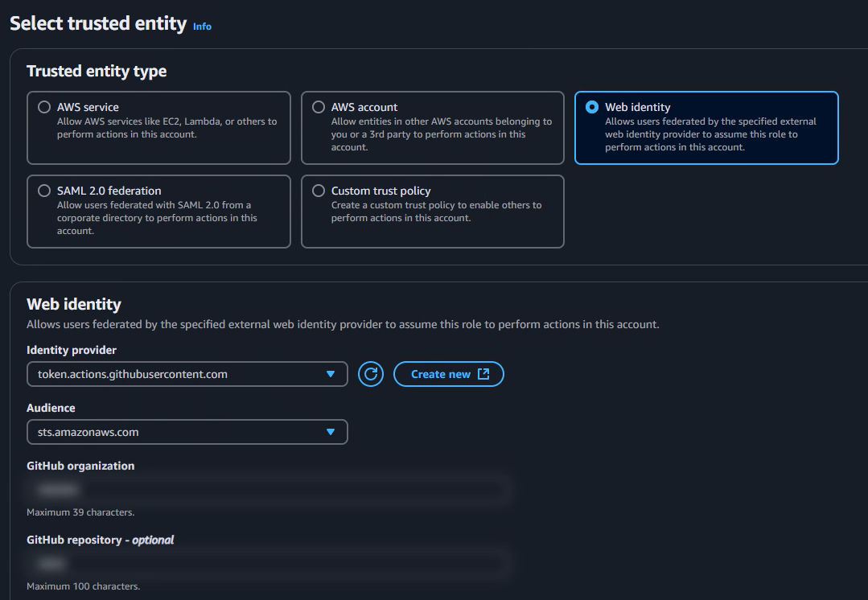Click the AWS service card description text
This screenshot has width=868, height=600.
pos(167,128)
